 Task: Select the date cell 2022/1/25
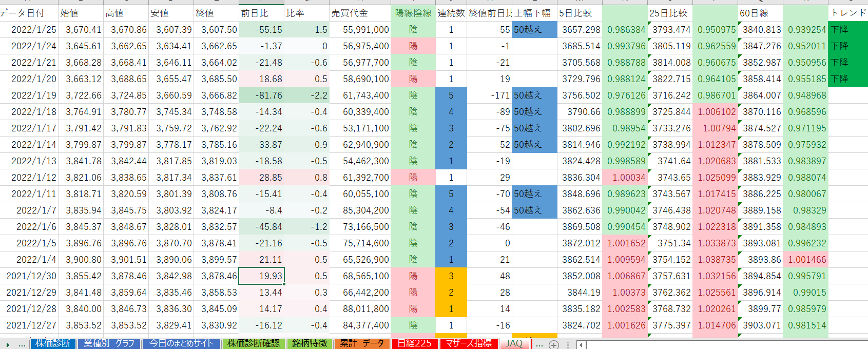[x=29, y=30]
